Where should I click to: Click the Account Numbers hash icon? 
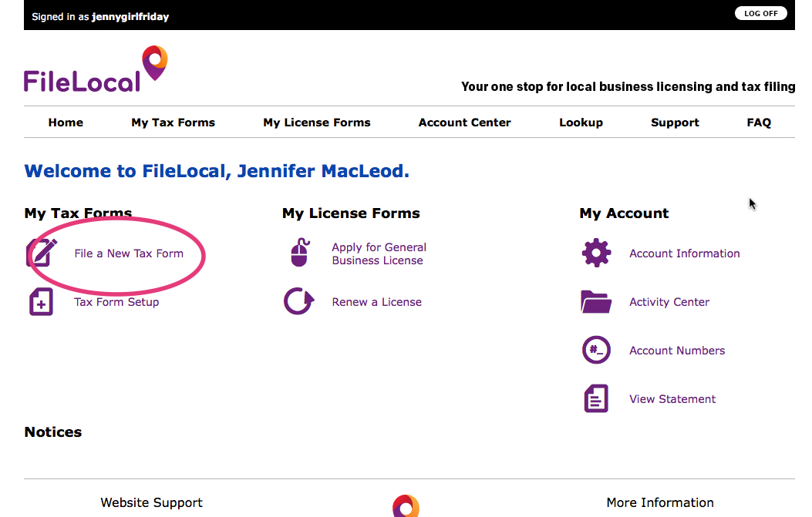point(596,350)
